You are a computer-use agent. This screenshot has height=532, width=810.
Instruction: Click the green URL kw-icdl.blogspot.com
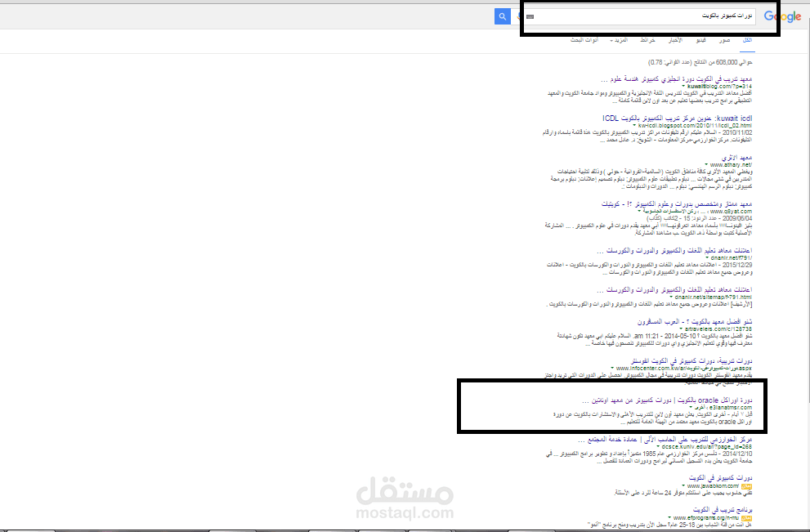[696, 126]
